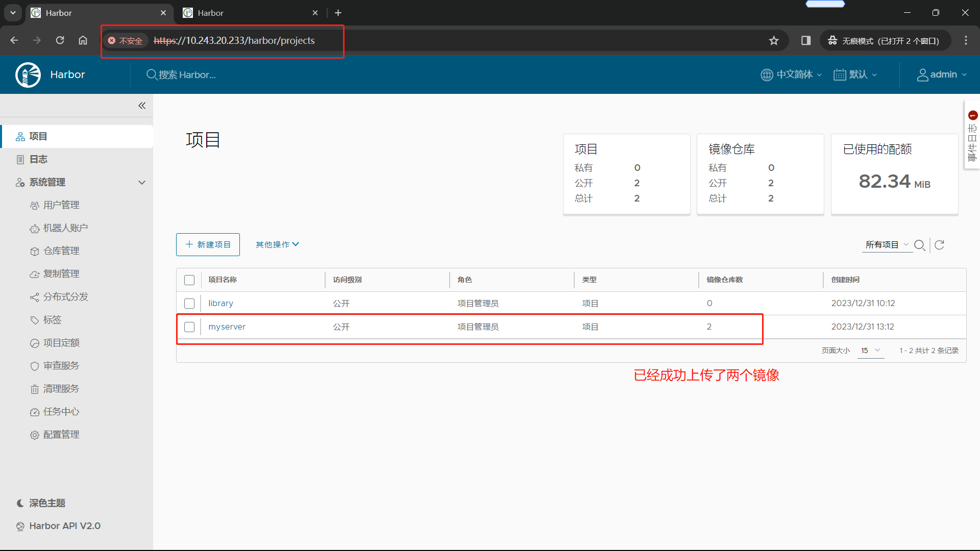Open Harbor API V2.0 link
Image resolution: width=980 pixels, height=551 pixels.
pyautogui.click(x=58, y=526)
